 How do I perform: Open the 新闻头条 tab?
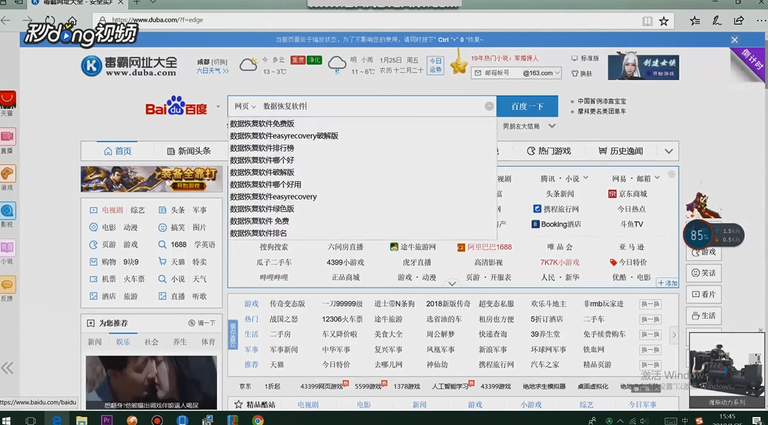click(189, 151)
